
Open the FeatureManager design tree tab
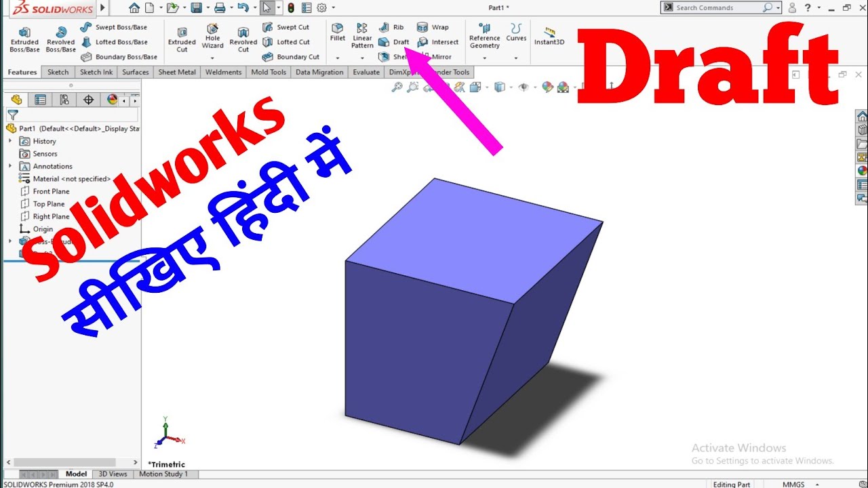pos(16,100)
